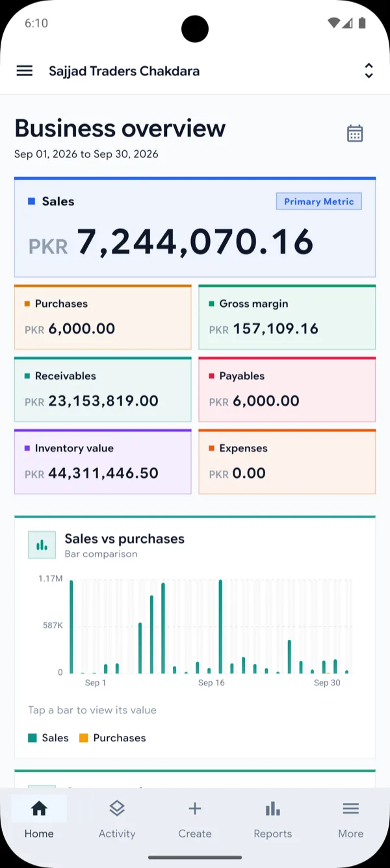Tap the 23,153,819.00 receivables amount
Image resolution: width=390 pixels, height=868 pixels.
103,401
